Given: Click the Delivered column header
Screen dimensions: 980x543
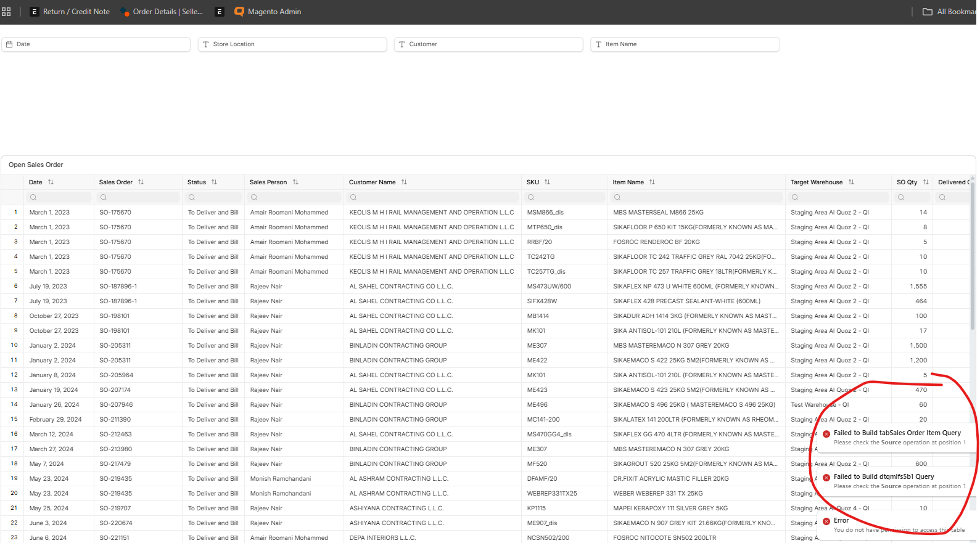Looking at the screenshot, I should point(953,182).
